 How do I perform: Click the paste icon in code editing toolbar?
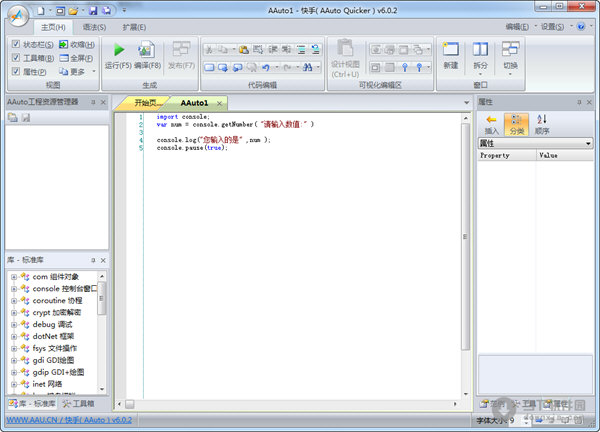pyautogui.click(x=243, y=49)
